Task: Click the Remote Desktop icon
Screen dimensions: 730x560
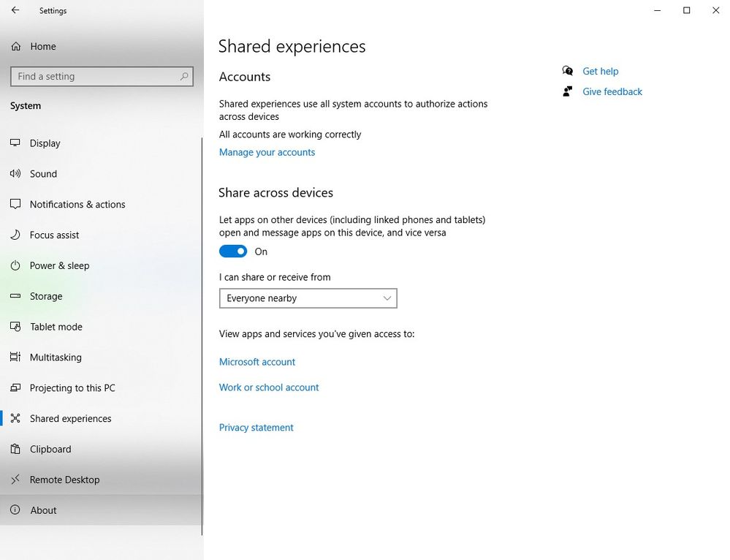Action: coord(15,480)
